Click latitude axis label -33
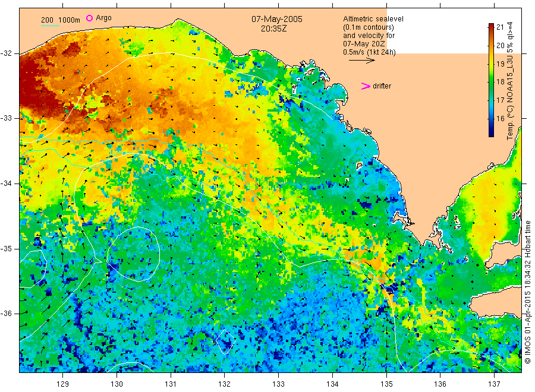The image size is (535, 392). pos(7,118)
